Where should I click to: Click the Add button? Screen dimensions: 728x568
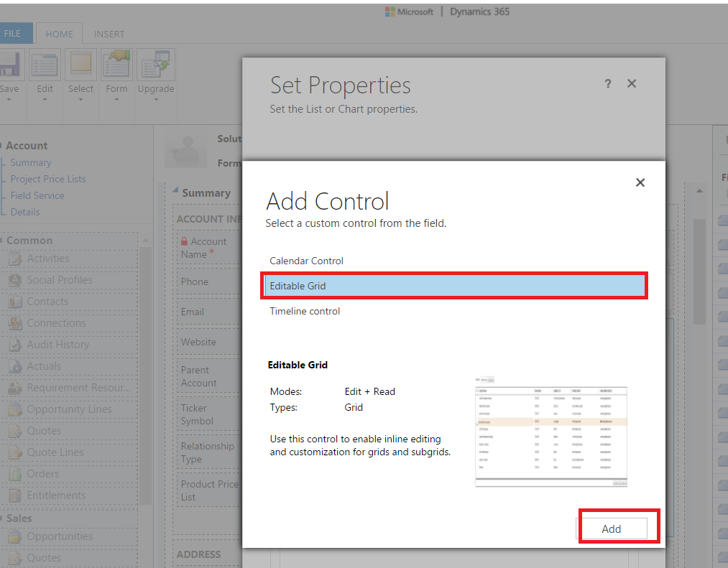click(x=612, y=528)
